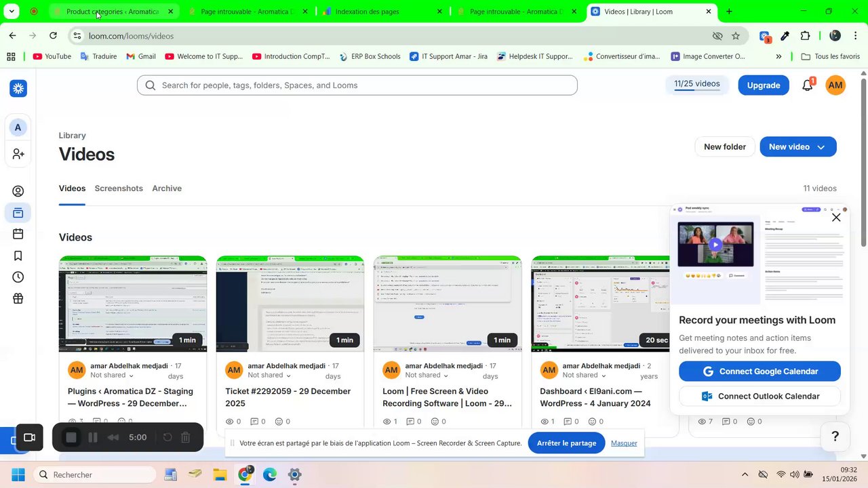The height and width of the screenshot is (488, 868).
Task: Open the Tous les favoris folder
Action: tap(831, 57)
